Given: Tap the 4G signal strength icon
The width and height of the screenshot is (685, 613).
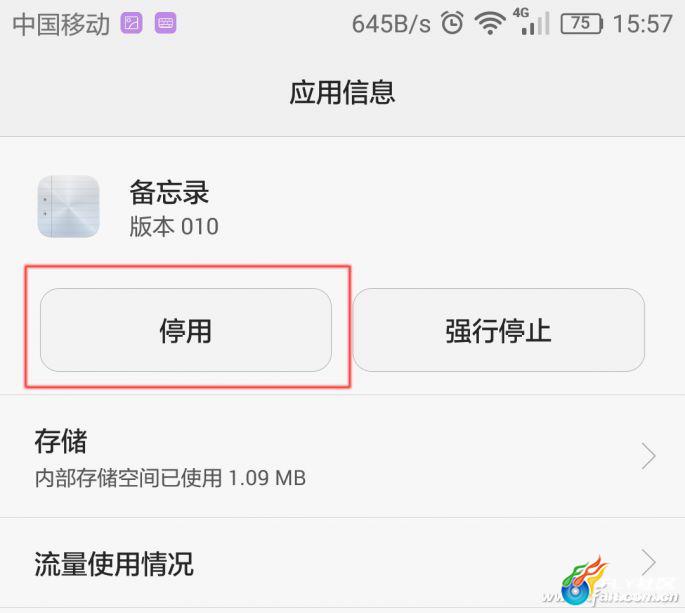Looking at the screenshot, I should click(x=531, y=22).
